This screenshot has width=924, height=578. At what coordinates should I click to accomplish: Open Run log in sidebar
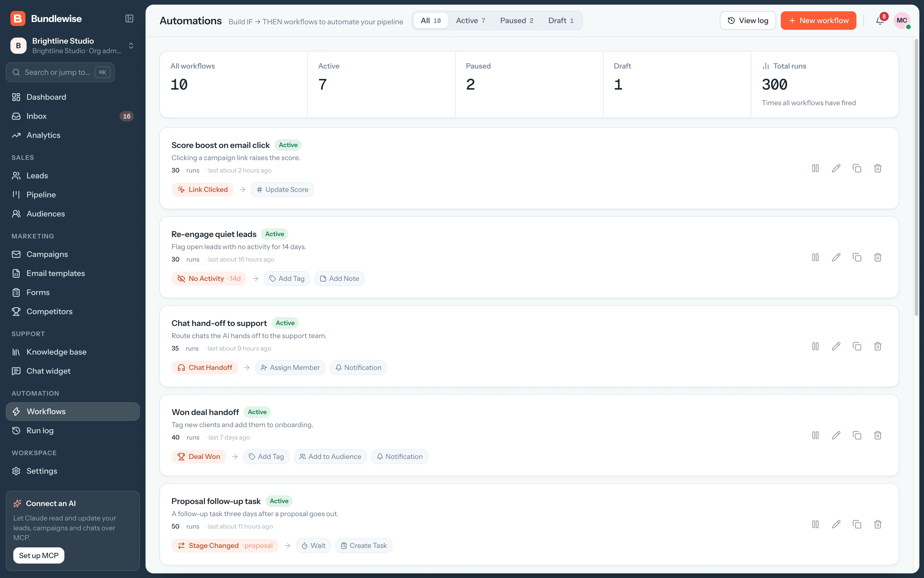pyautogui.click(x=72, y=430)
